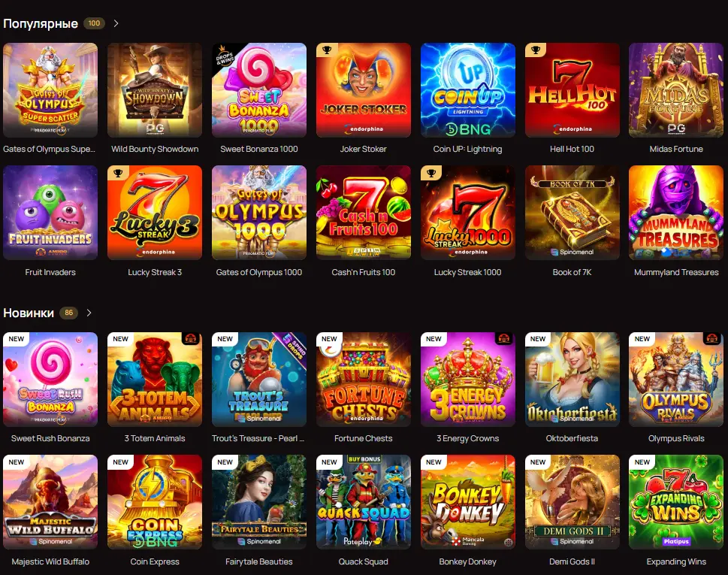This screenshot has height=575, width=728.
Task: Expand the Популярные section with the chevron arrow
Action: (116, 23)
